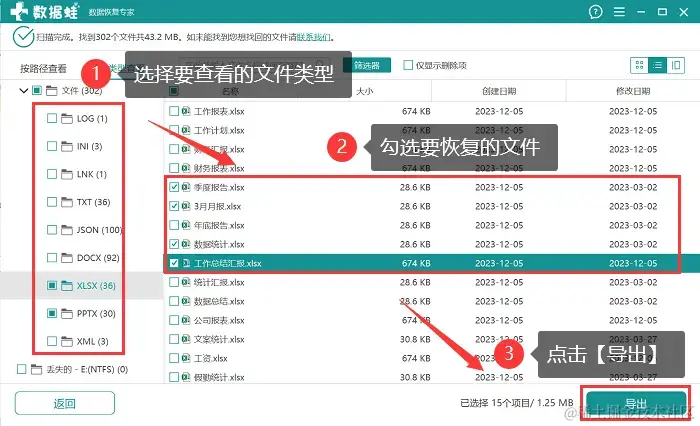Check the LOG (1) file type checkbox
Screen dimensions: 700x426
pyautogui.click(x=52, y=118)
